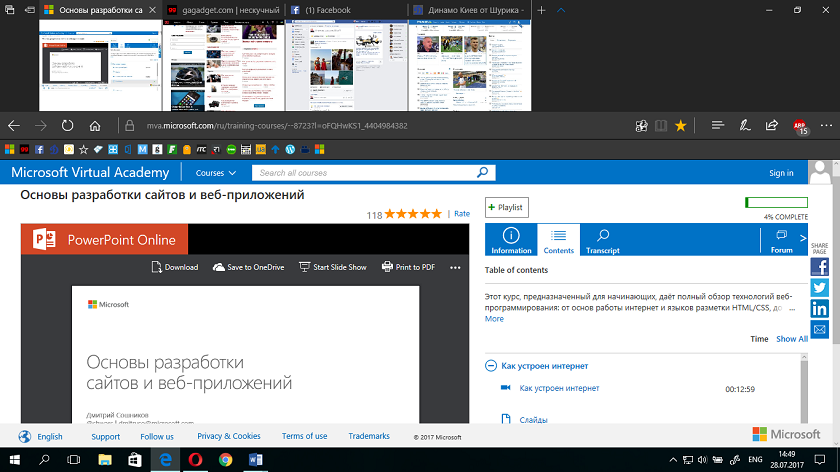Open the Edge Hub panel
840x472 pixels.
tap(718, 125)
